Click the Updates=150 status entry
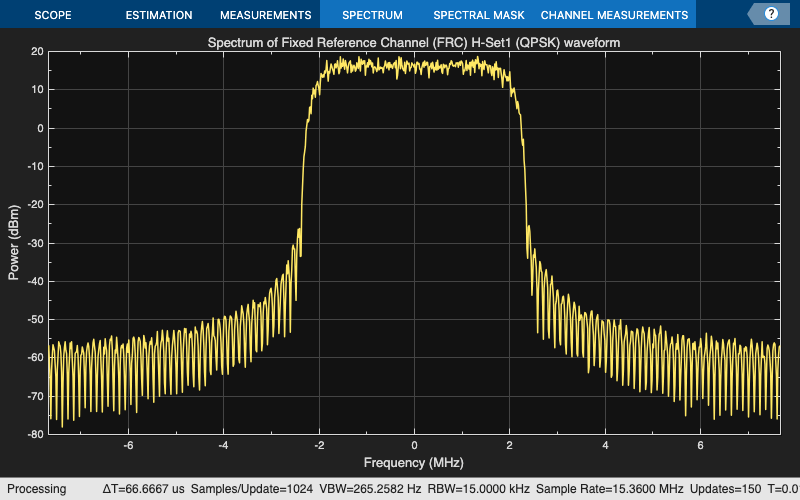800x500 pixels. click(725, 489)
